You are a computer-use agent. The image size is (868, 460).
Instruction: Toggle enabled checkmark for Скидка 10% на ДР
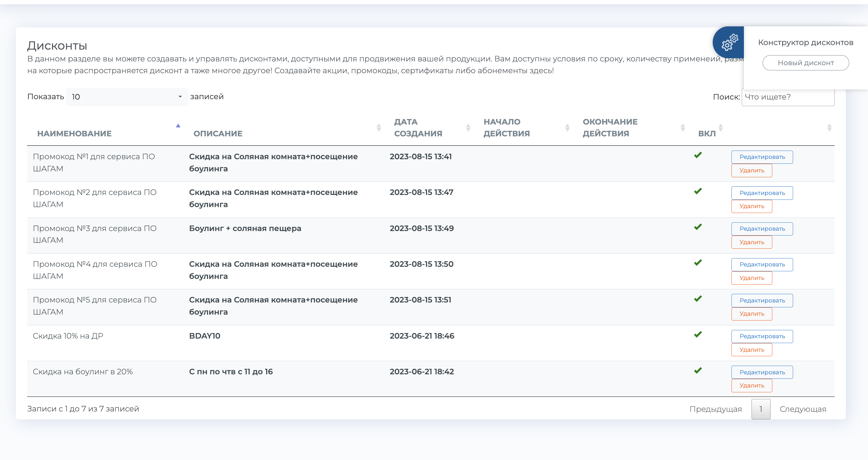pos(698,334)
